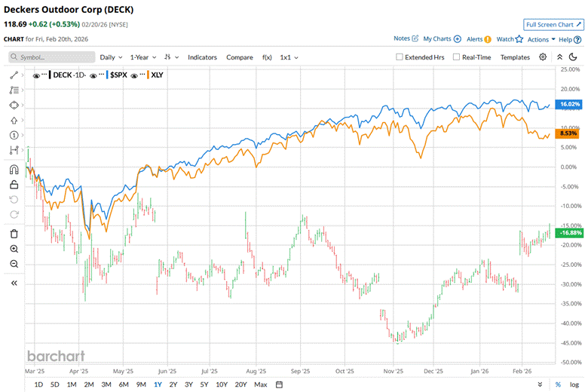Viewport: 588px width, 392px height.
Task: Open chart settings gear
Action: [x=543, y=57]
